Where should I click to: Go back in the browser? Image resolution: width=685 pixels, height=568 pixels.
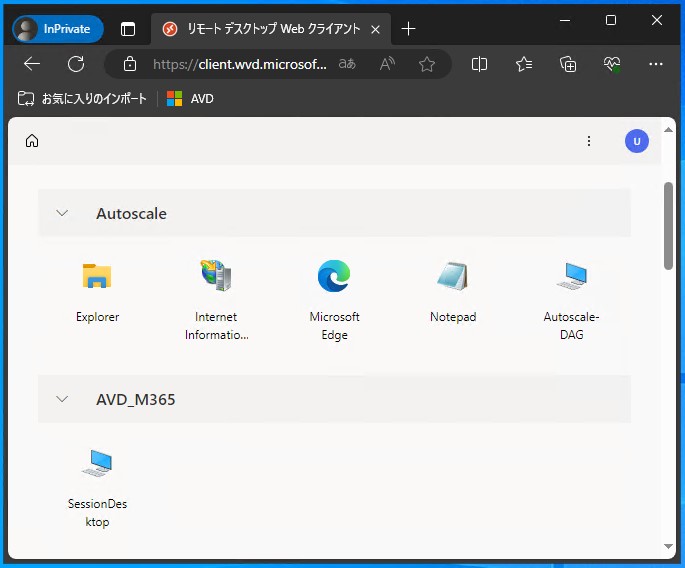coord(32,64)
